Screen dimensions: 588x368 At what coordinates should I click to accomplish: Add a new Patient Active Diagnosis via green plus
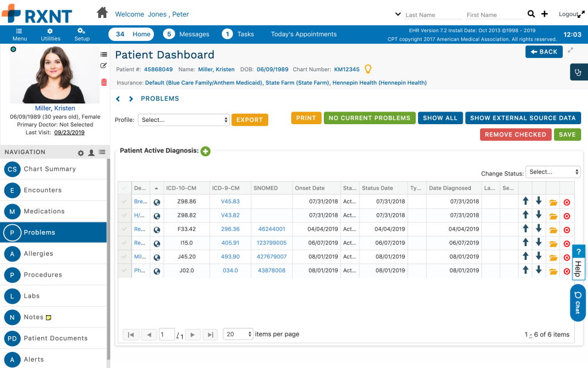click(206, 151)
